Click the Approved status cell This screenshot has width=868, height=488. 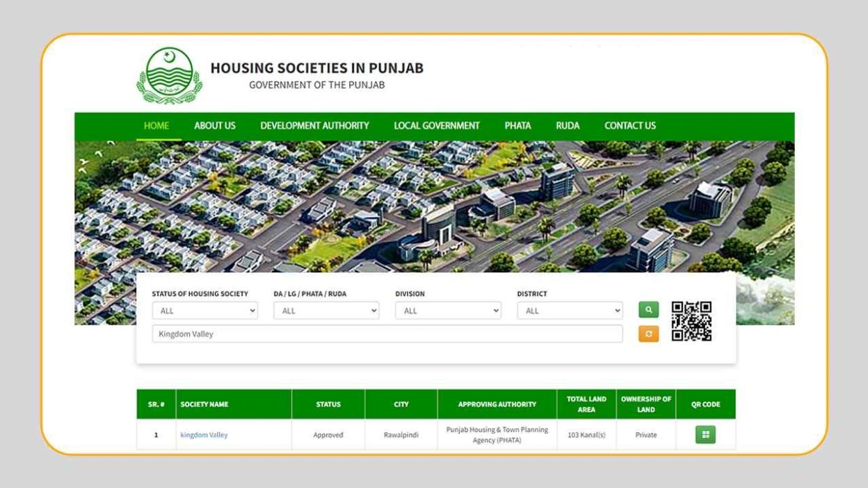(328, 435)
